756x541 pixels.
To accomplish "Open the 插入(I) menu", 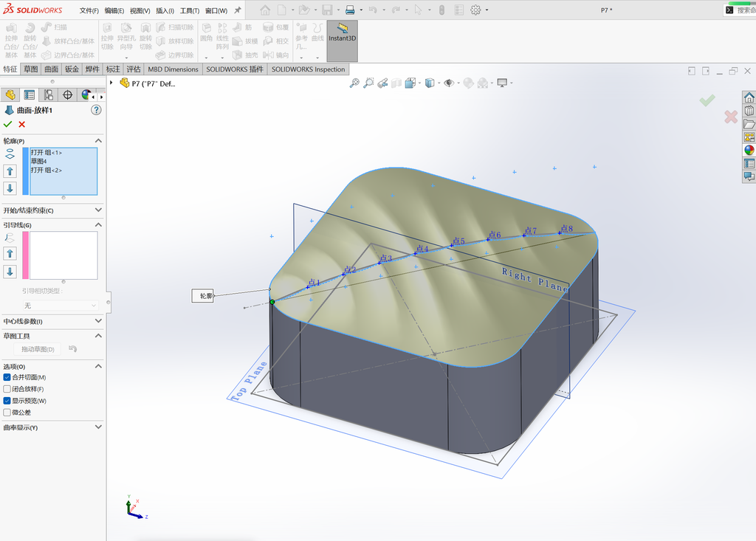I will tap(165, 10).
